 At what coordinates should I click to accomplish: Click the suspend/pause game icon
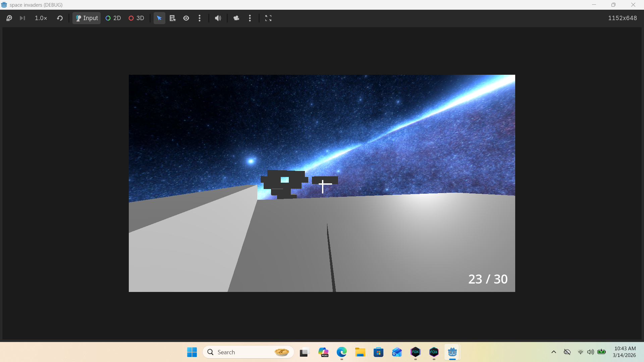[x=9, y=18]
